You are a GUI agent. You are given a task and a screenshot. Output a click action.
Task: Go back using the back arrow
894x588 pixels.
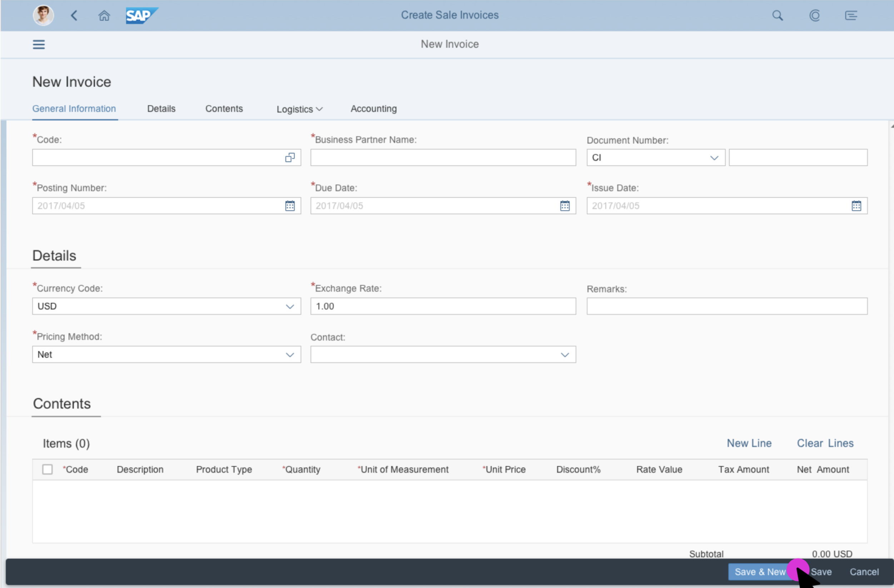(74, 15)
